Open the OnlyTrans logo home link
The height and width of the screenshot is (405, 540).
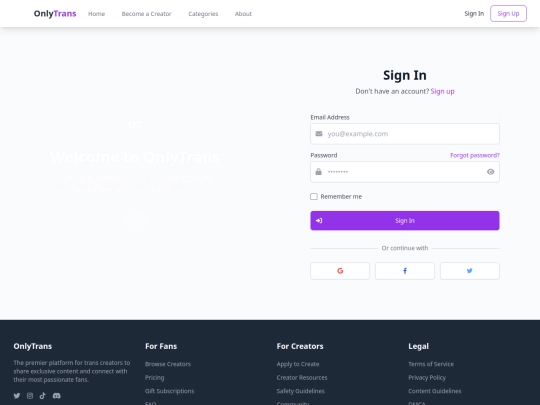tap(55, 13)
